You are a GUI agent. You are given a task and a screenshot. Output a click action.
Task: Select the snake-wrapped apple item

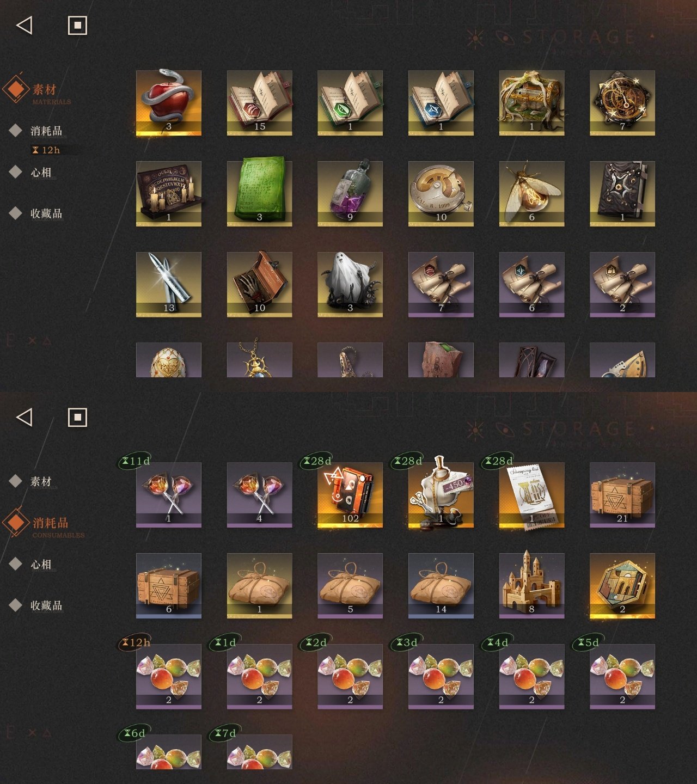pos(169,102)
